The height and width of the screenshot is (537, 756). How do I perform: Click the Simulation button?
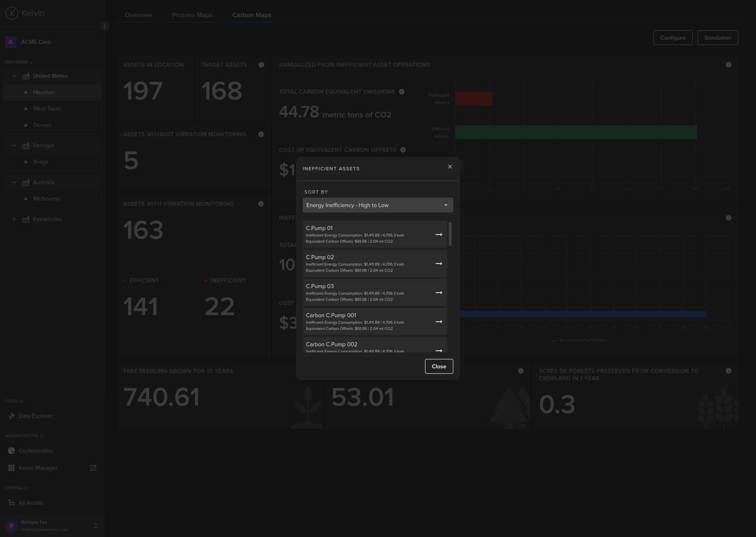[718, 37]
